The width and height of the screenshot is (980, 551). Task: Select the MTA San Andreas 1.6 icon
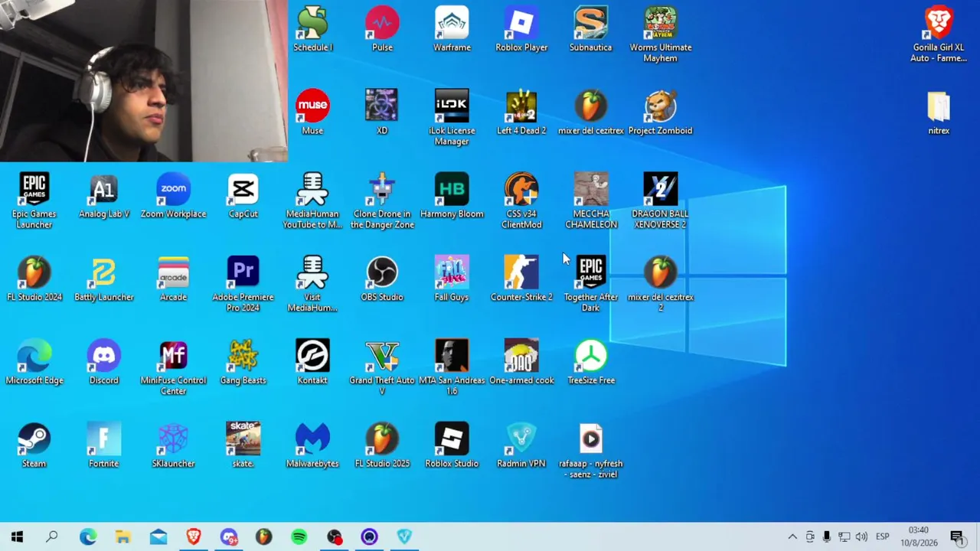coord(452,368)
